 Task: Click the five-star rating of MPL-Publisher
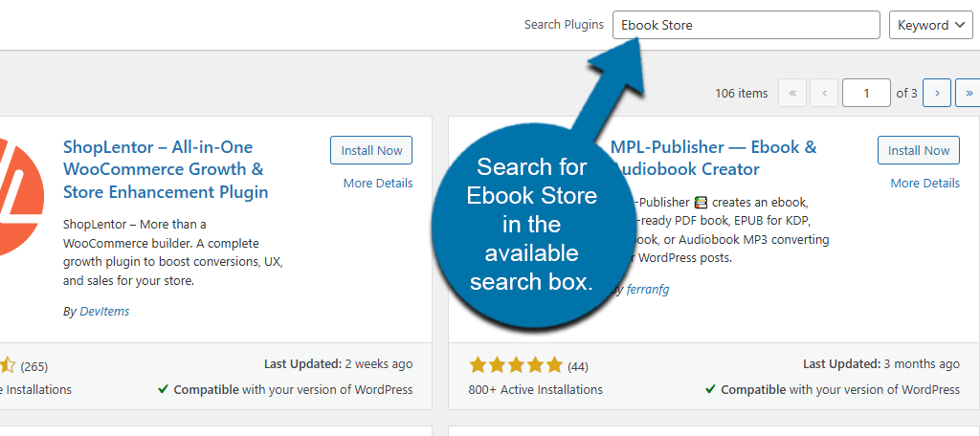tap(516, 365)
